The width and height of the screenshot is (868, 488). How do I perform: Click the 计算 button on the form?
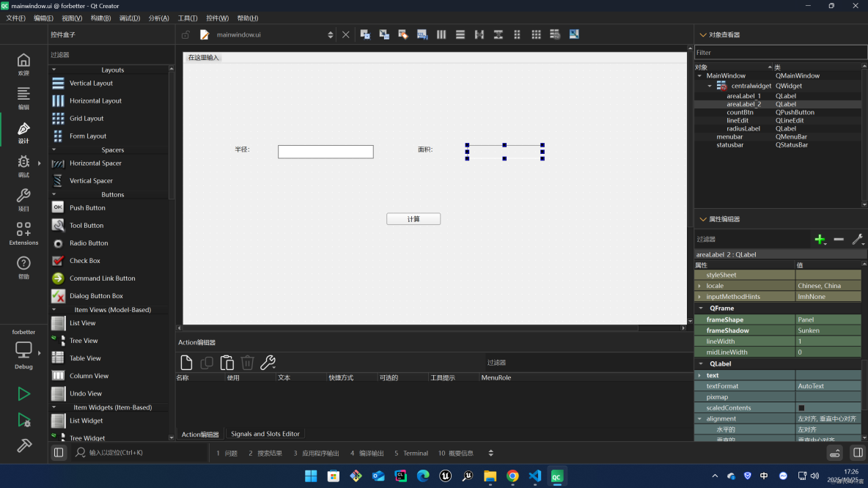point(413,218)
